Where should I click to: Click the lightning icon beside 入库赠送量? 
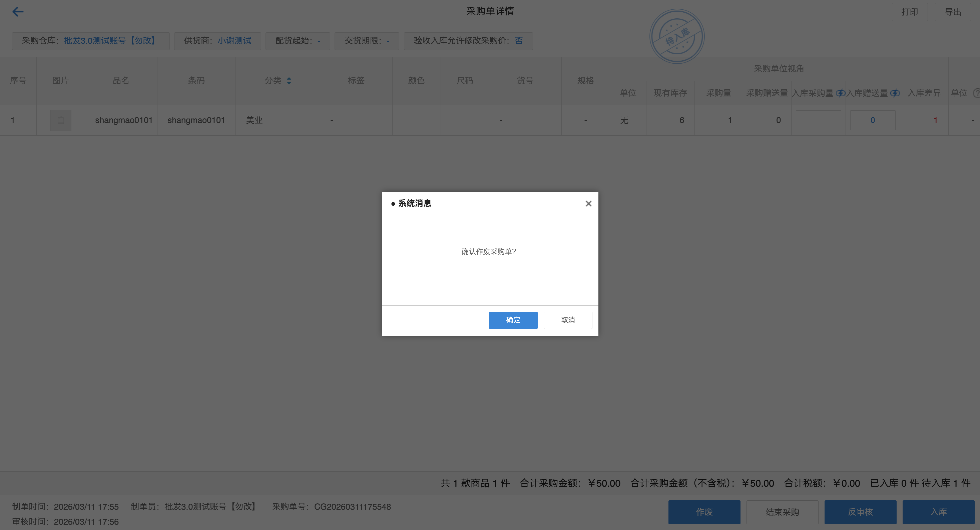(x=895, y=93)
